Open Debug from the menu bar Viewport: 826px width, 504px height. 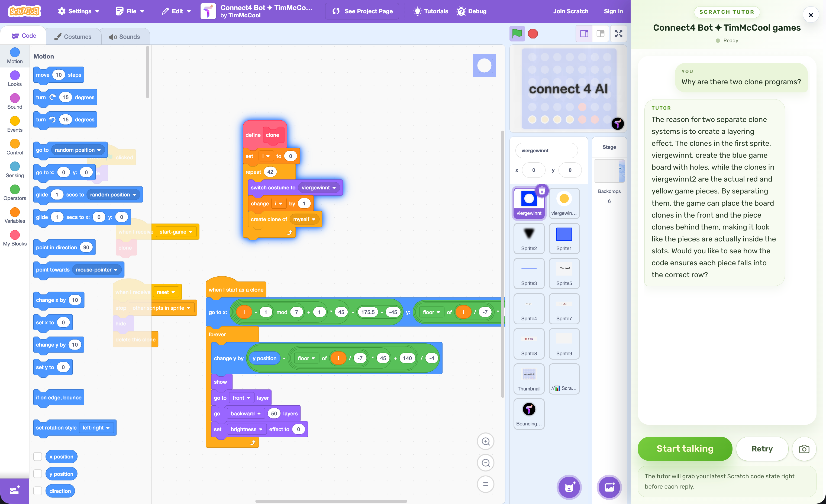click(x=471, y=11)
